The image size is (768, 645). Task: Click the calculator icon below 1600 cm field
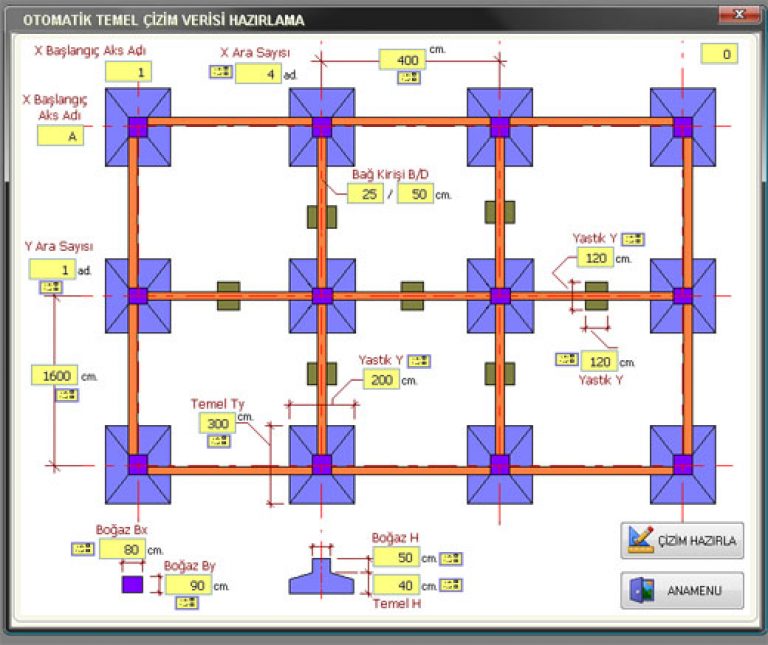coord(67,394)
